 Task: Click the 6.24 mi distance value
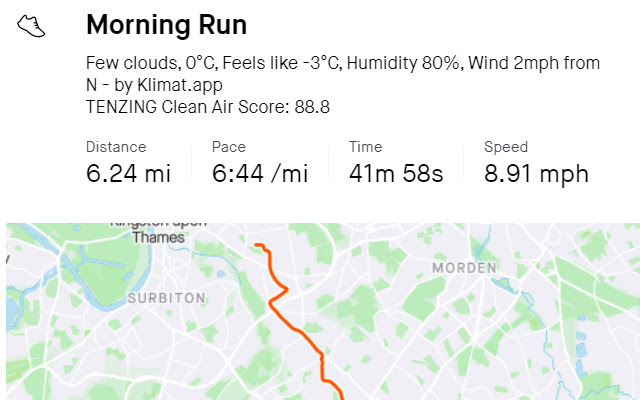point(128,173)
